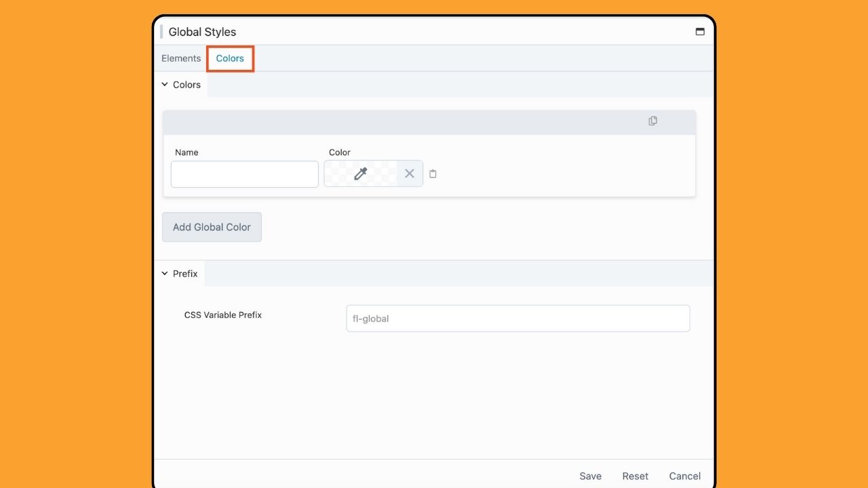Click the drag handle beside Global Styles title

click(161, 32)
